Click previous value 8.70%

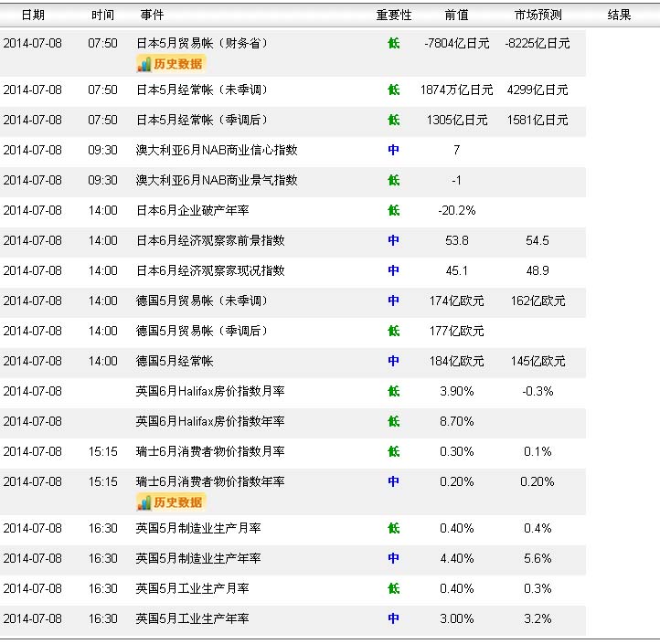[457, 421]
